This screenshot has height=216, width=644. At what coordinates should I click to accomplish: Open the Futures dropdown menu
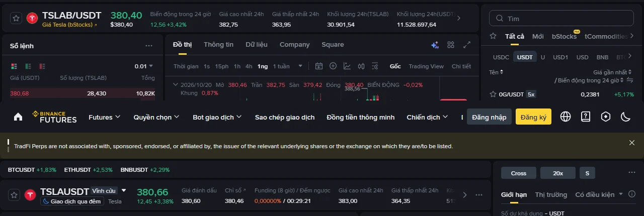point(105,117)
